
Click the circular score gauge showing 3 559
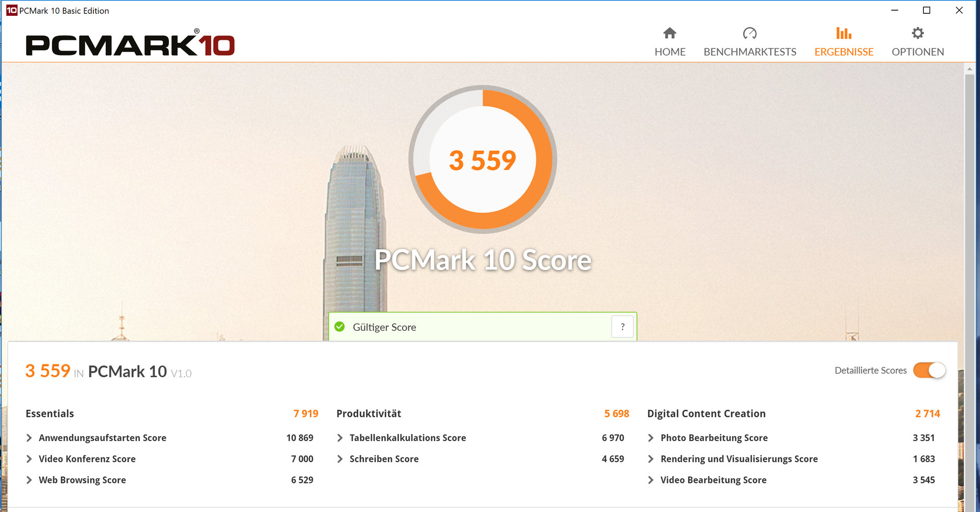point(482,159)
